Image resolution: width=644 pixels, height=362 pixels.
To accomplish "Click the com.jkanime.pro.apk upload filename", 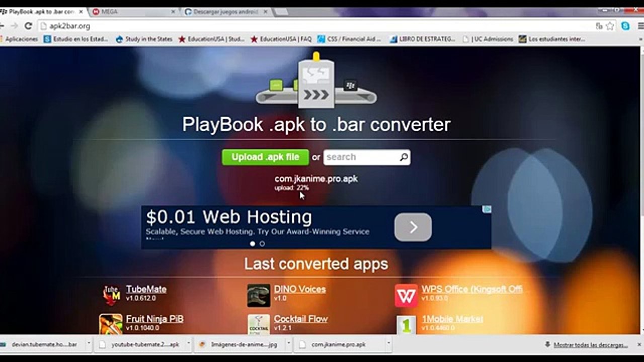I will point(316,178).
